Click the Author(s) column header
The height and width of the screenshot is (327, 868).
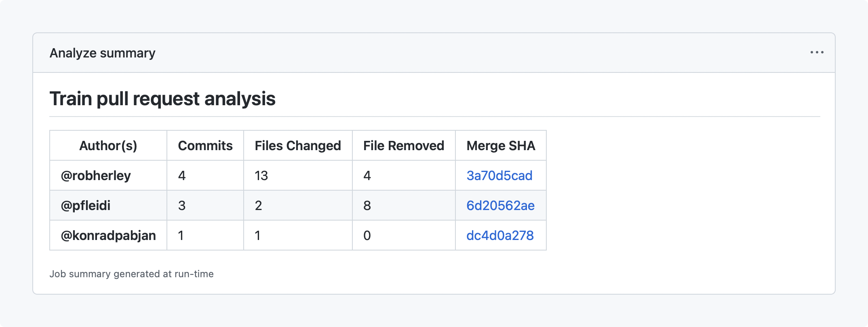108,146
